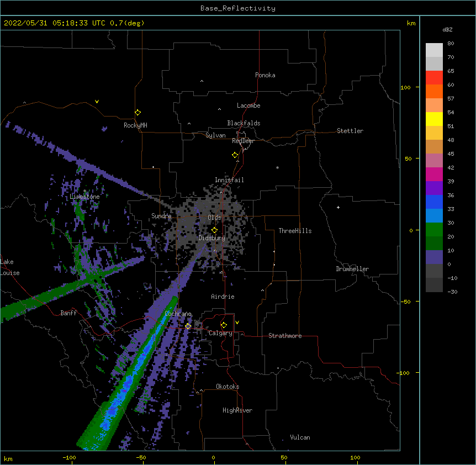Click the ThreeHills label
The width and height of the screenshot is (476, 465).
click(295, 231)
